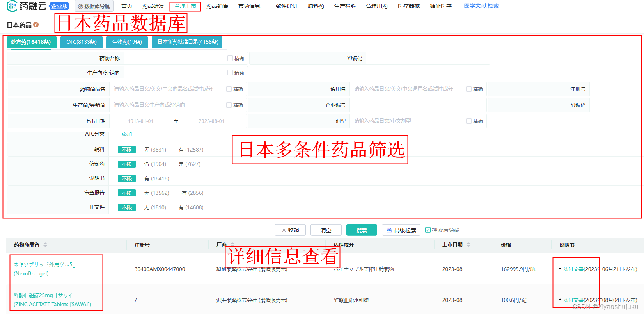Screen dimensions: 644x314
Task: Select 有 (2856) for 审查报告 filter
Action: tap(193, 193)
